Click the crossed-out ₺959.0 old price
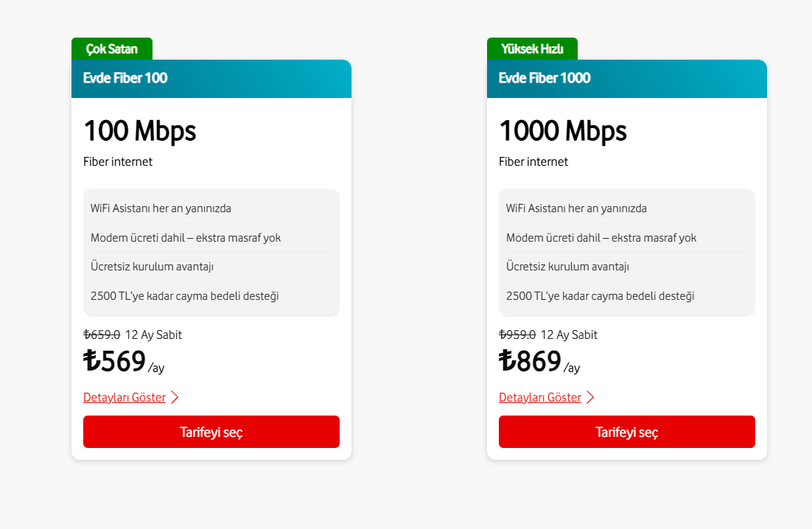This screenshot has width=812, height=529. click(x=517, y=335)
